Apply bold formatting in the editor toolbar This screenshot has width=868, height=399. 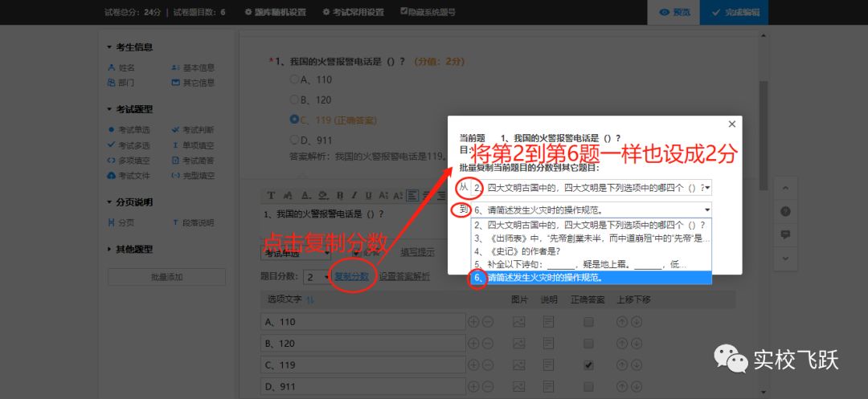point(340,195)
